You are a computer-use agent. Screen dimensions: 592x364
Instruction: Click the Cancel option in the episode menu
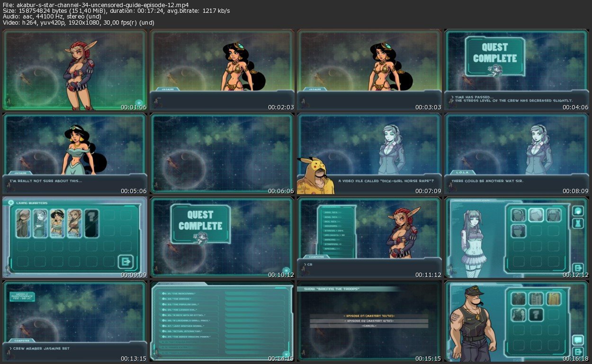click(x=369, y=326)
